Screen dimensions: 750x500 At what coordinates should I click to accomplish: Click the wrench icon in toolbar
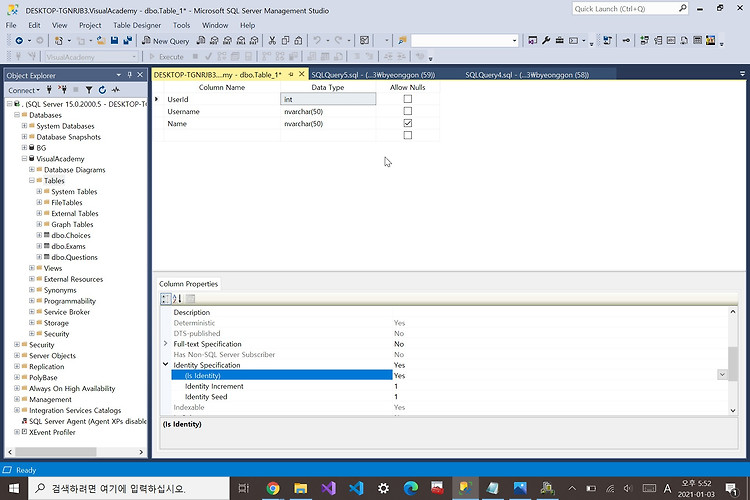546,41
